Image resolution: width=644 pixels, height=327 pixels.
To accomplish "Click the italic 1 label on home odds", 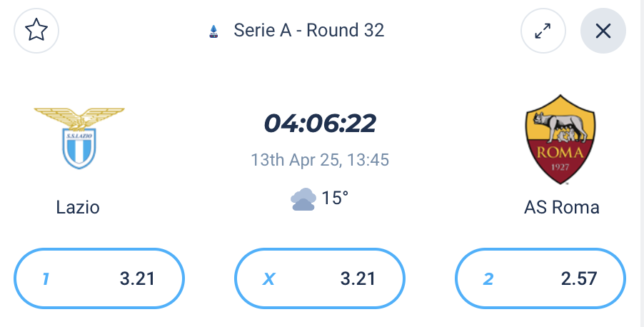I will coord(46,279).
